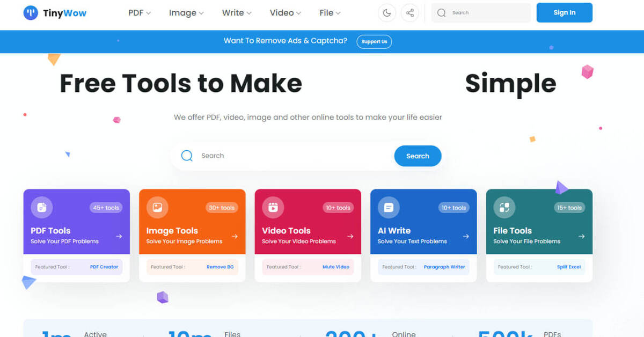Click the 10+ tools badge on AI Write

pos(453,208)
